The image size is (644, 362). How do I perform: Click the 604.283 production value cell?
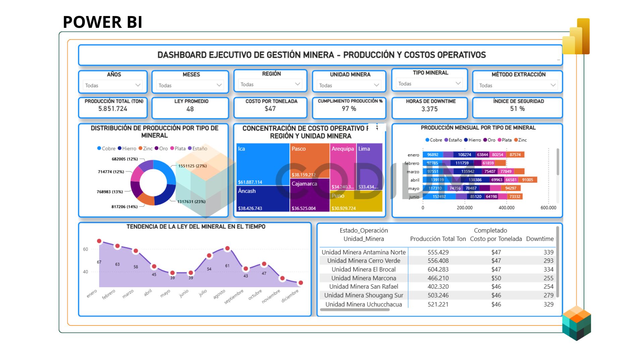click(x=438, y=269)
